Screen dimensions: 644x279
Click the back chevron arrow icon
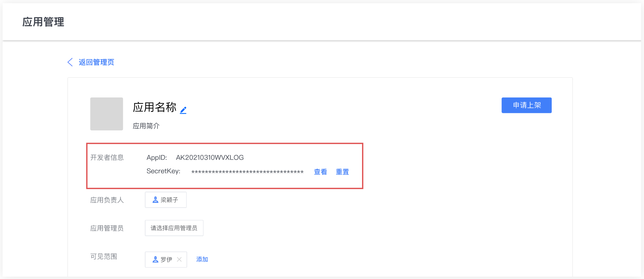pos(70,62)
